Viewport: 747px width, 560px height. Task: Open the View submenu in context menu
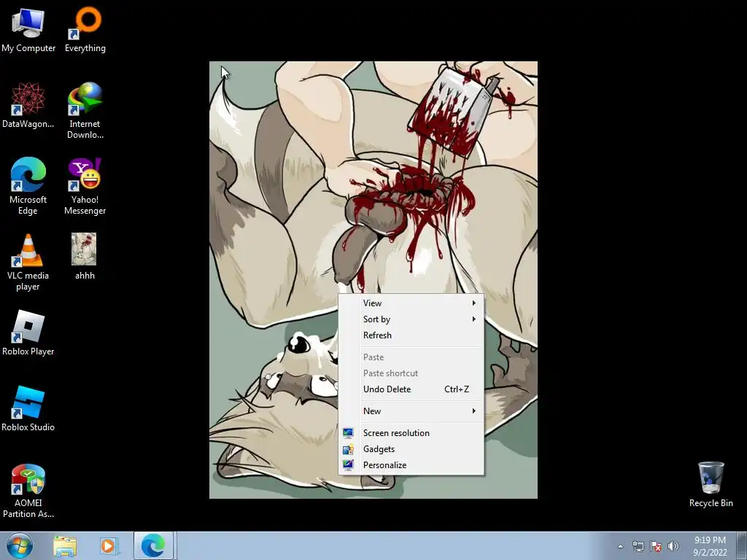point(411,303)
